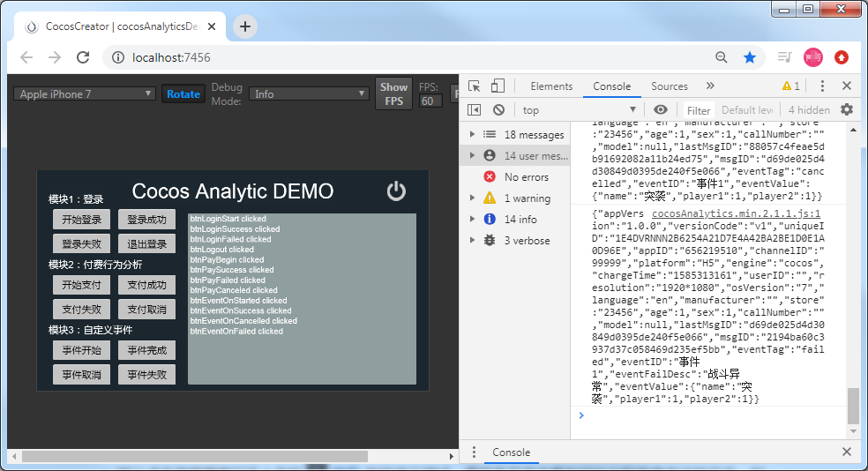The image size is (868, 471).
Task: Switch to the Console tab
Action: tap(611, 86)
